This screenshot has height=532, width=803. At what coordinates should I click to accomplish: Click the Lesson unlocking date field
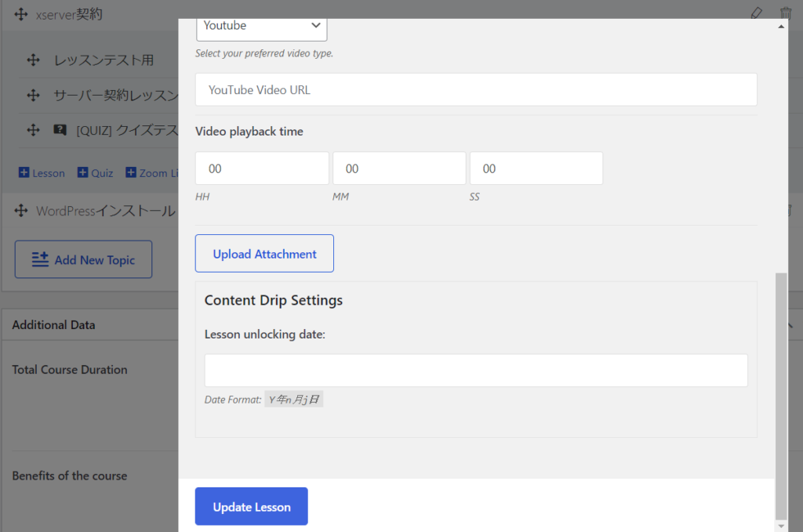pos(475,371)
